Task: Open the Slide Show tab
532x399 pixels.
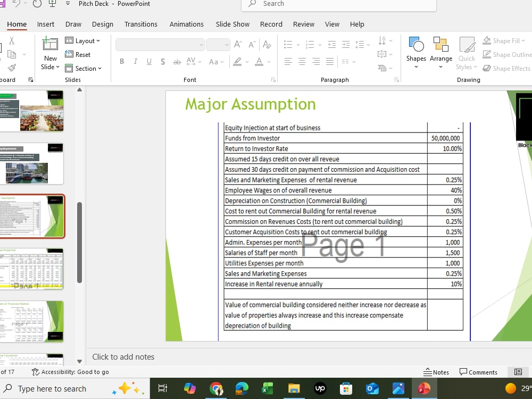Action: [x=232, y=24]
